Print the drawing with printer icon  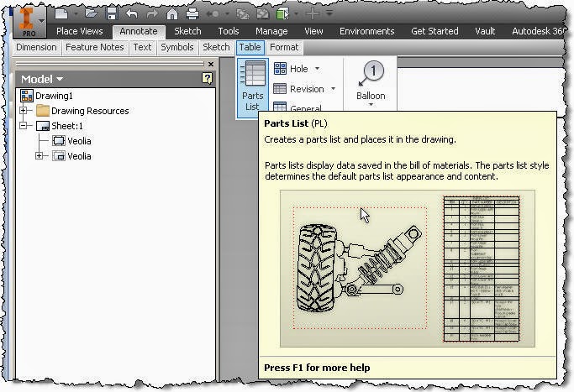pyautogui.click(x=192, y=14)
